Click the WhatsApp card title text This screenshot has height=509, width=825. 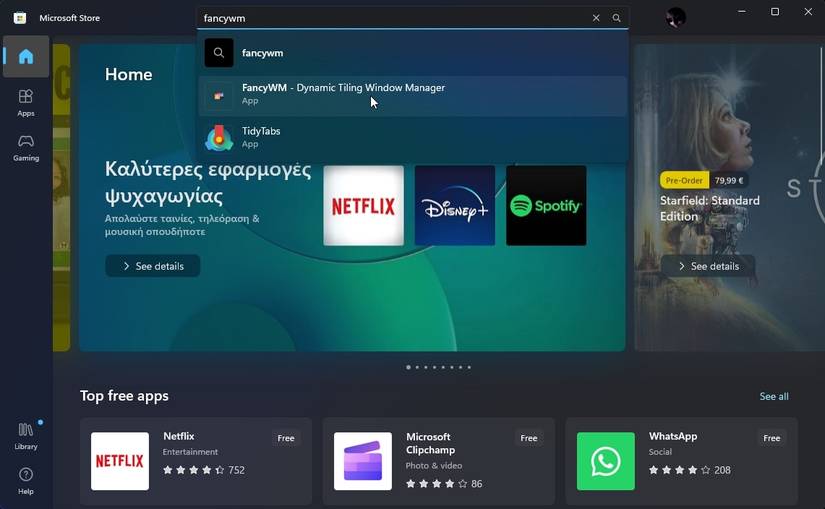tap(673, 436)
